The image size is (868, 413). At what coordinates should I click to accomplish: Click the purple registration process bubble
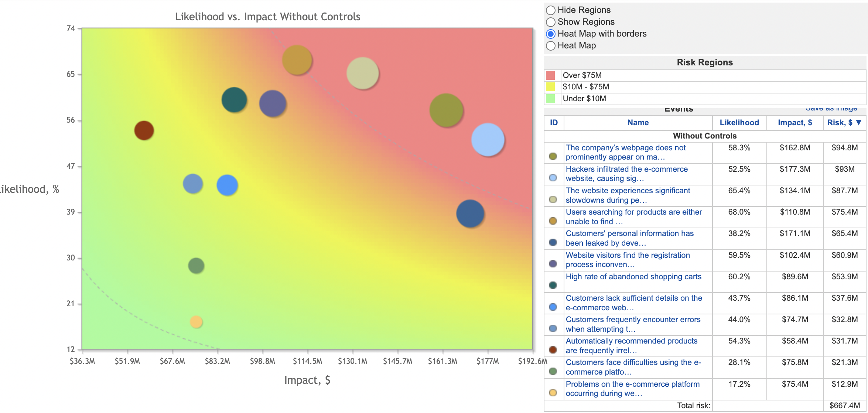coord(273,103)
